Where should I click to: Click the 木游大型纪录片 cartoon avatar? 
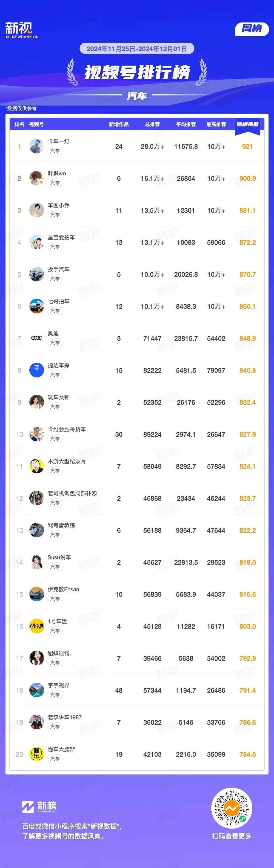(x=36, y=466)
